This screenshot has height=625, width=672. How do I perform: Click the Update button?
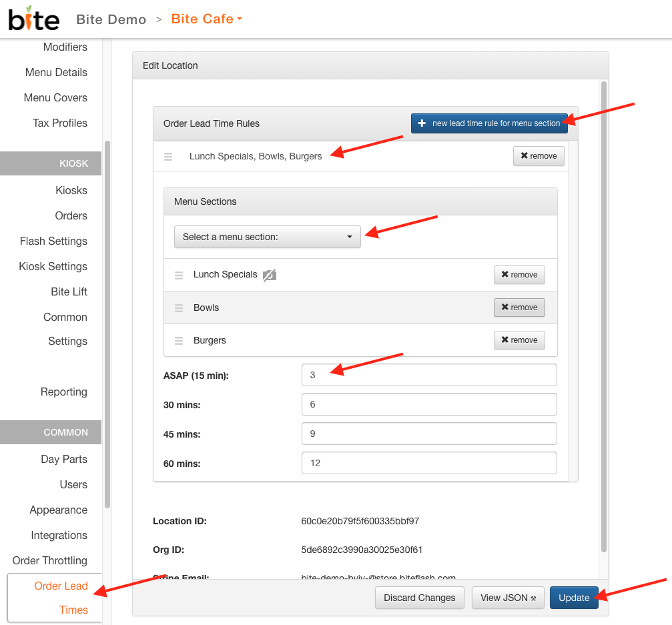pos(574,598)
